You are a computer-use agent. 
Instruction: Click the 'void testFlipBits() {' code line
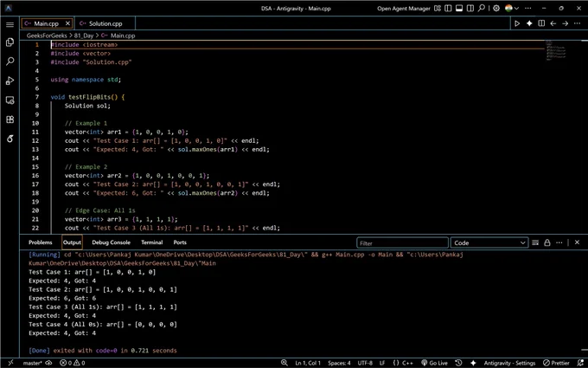87,97
